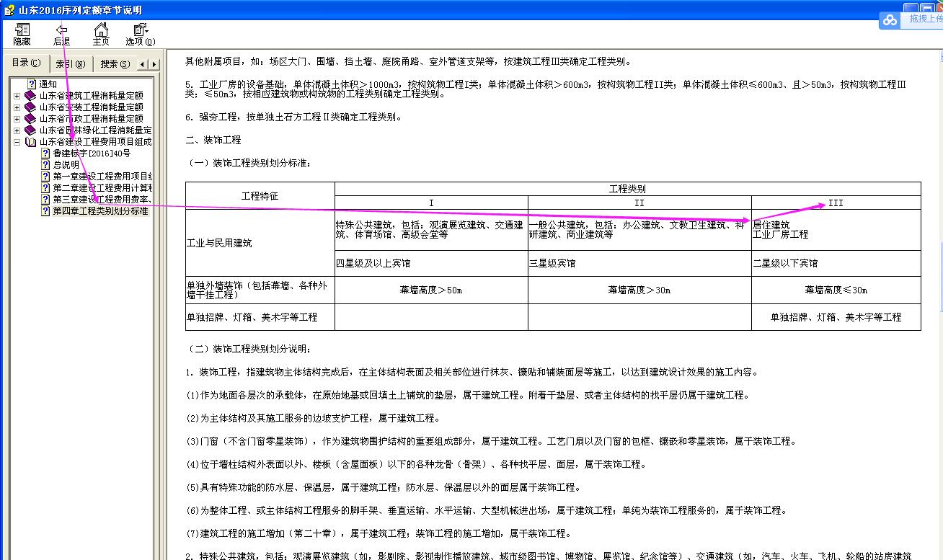
Task: Click column header II in table
Action: click(x=639, y=203)
